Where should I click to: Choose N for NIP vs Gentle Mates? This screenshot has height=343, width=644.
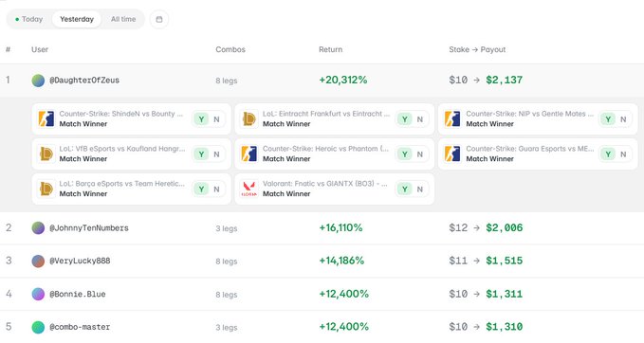pyautogui.click(x=623, y=119)
